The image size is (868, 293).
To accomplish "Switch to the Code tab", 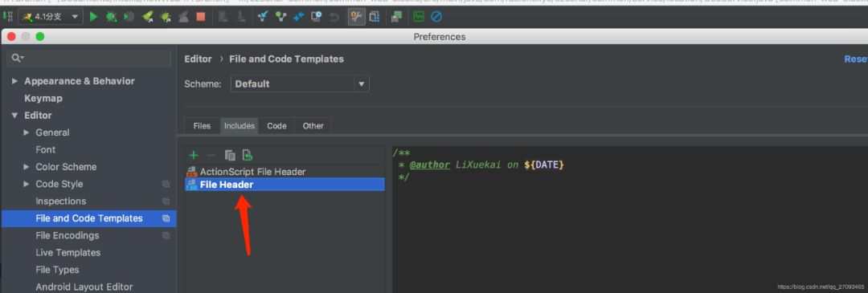I will point(276,126).
